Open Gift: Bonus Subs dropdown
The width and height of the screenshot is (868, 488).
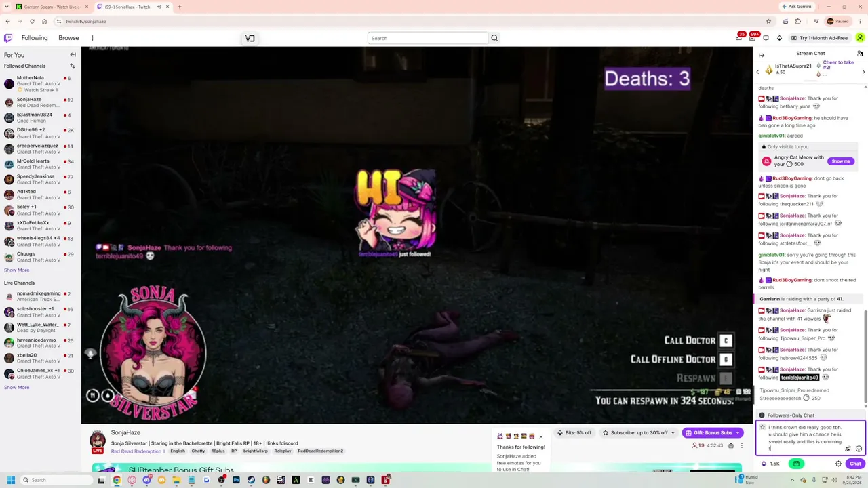click(712, 432)
